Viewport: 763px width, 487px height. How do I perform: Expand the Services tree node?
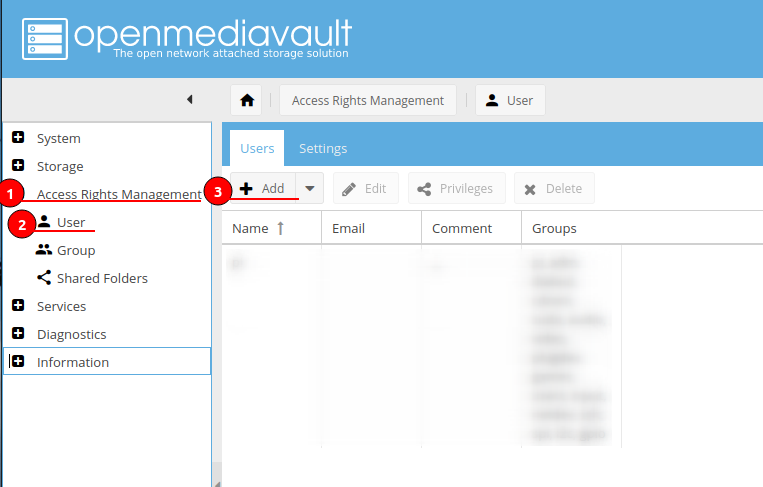pyautogui.click(x=18, y=306)
